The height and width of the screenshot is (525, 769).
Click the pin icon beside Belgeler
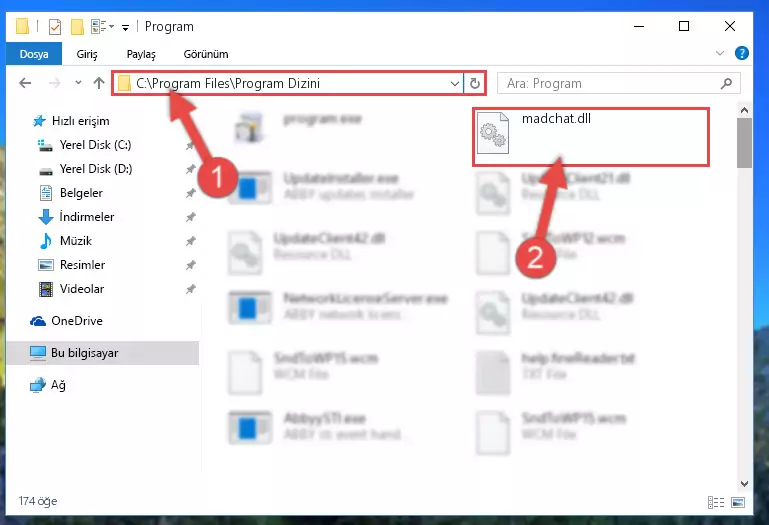pos(190,193)
